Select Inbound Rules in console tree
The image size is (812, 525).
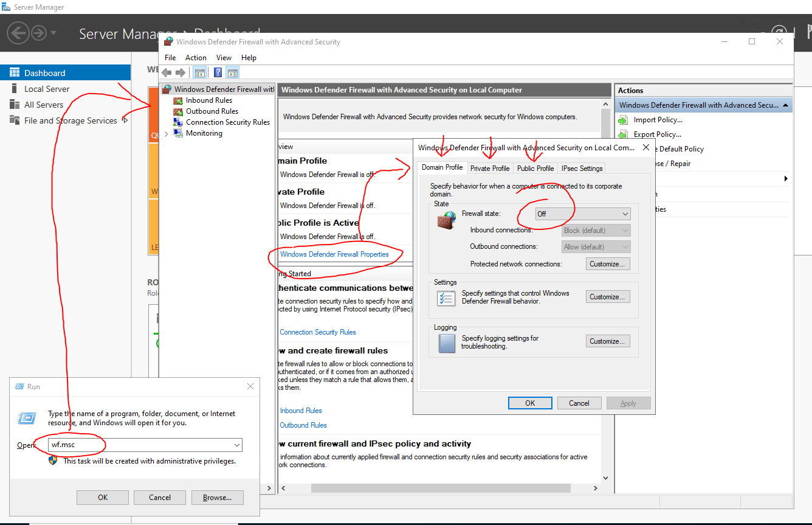209,100
